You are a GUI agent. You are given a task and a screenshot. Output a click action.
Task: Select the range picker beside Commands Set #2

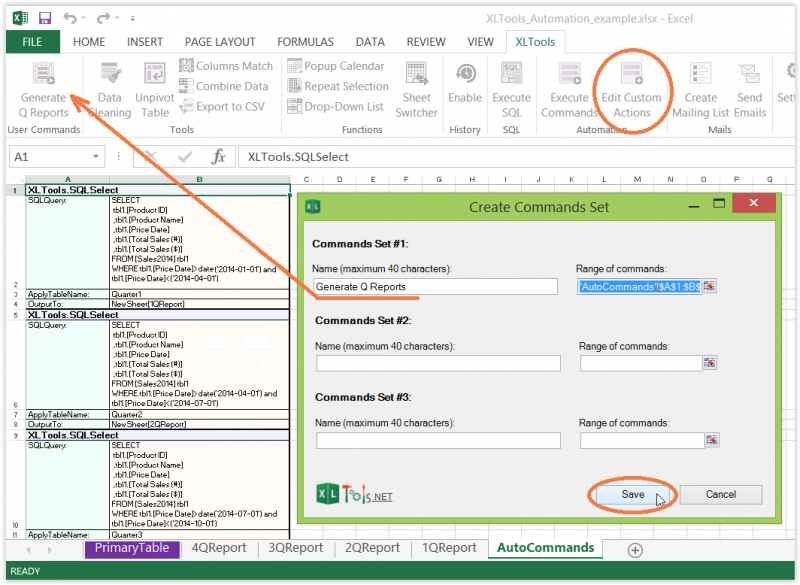[x=710, y=362]
